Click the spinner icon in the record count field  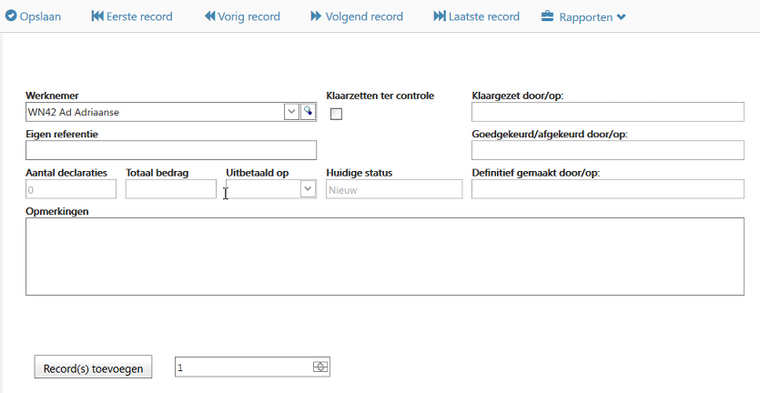pyautogui.click(x=320, y=367)
